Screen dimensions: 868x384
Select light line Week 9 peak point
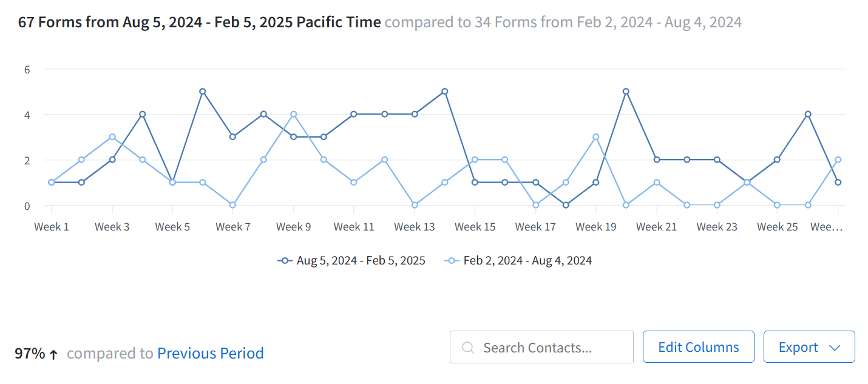294,114
